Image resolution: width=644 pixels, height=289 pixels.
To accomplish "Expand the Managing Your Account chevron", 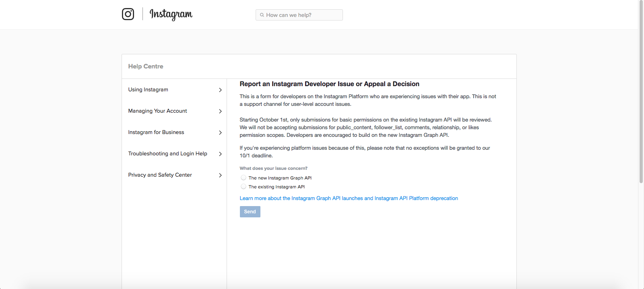I will pyautogui.click(x=220, y=111).
